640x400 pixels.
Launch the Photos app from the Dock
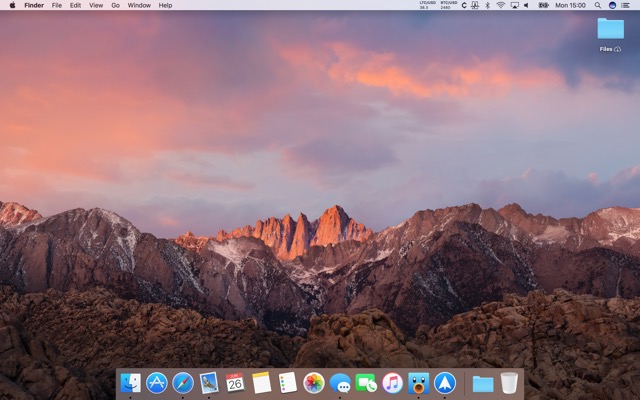pos(314,383)
